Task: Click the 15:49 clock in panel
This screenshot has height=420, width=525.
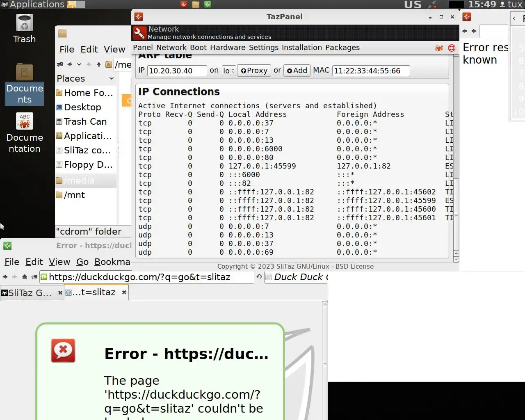Action: (x=482, y=5)
